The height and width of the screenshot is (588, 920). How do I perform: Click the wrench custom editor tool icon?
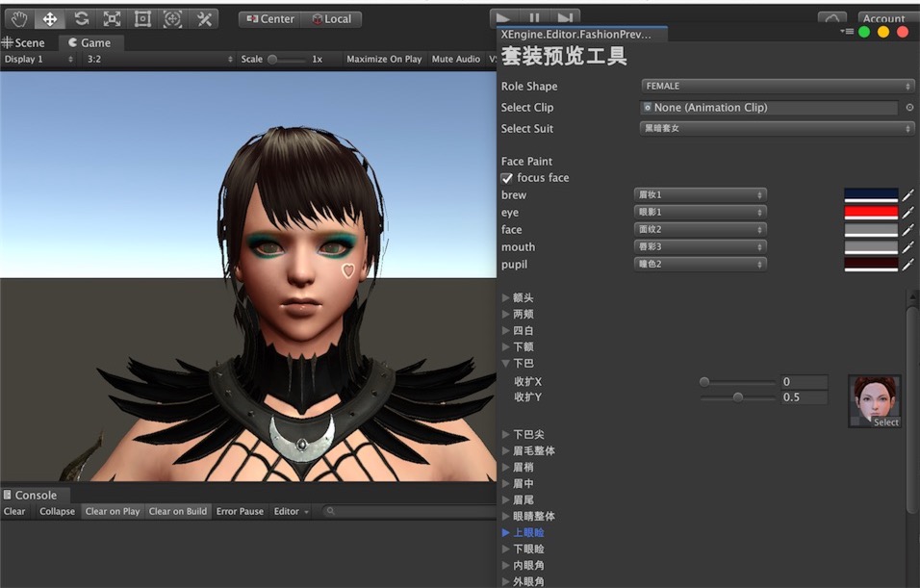click(204, 18)
